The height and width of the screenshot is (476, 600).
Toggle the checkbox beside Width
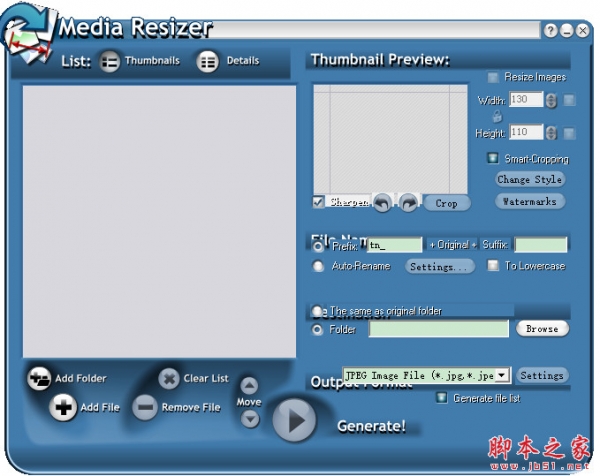point(569,100)
